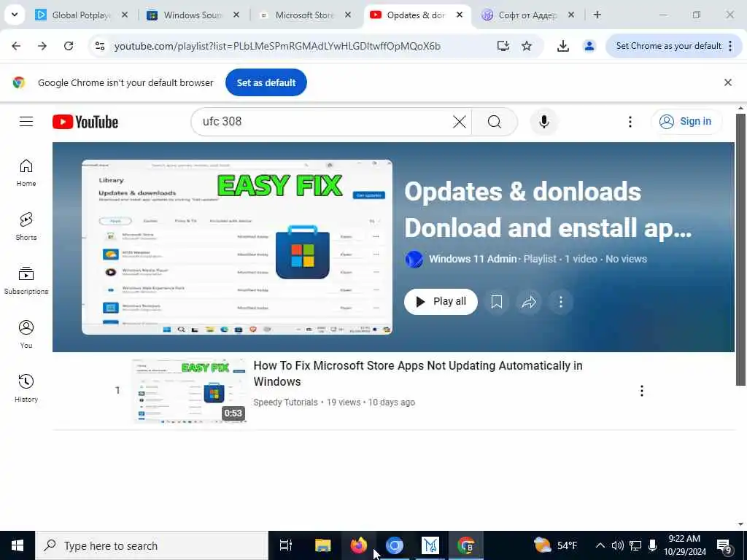Open Subscriptions from the sidebar
This screenshot has width=747, height=560.
pyautogui.click(x=26, y=281)
